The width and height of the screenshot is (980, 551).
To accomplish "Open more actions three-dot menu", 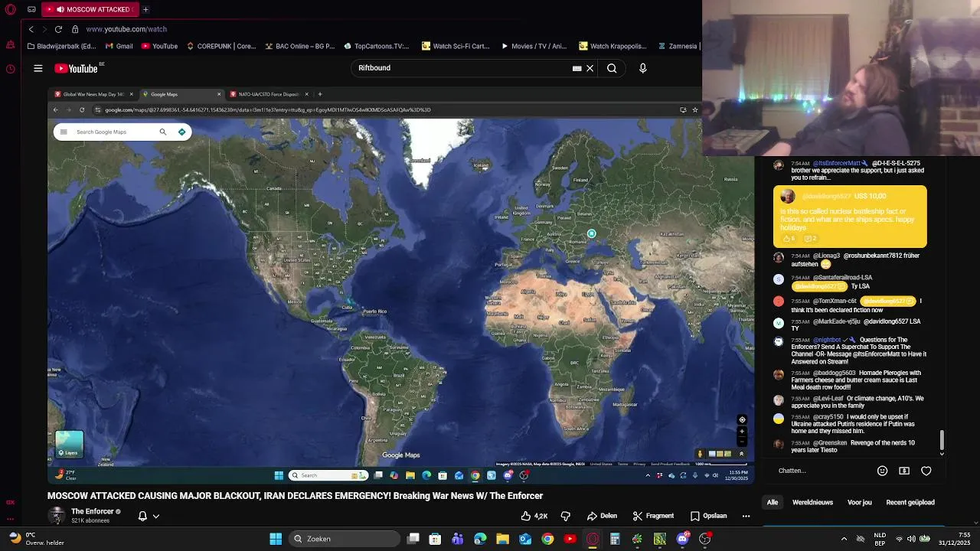I will pyautogui.click(x=746, y=516).
